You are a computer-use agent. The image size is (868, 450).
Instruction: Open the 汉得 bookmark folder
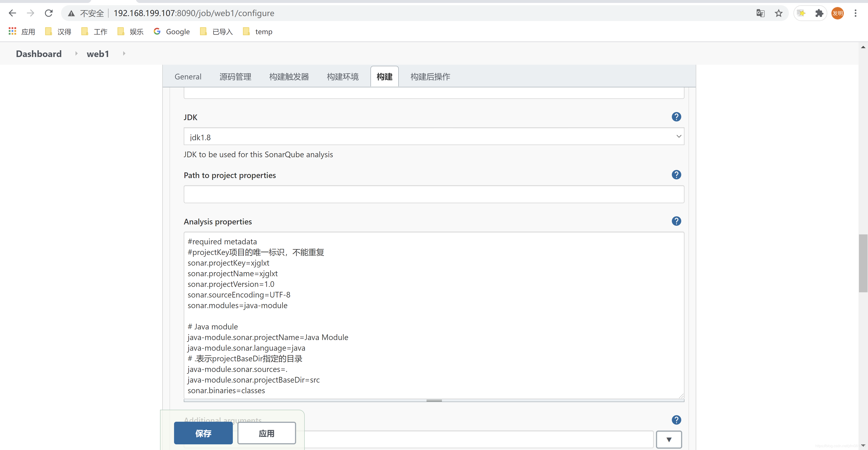point(58,32)
